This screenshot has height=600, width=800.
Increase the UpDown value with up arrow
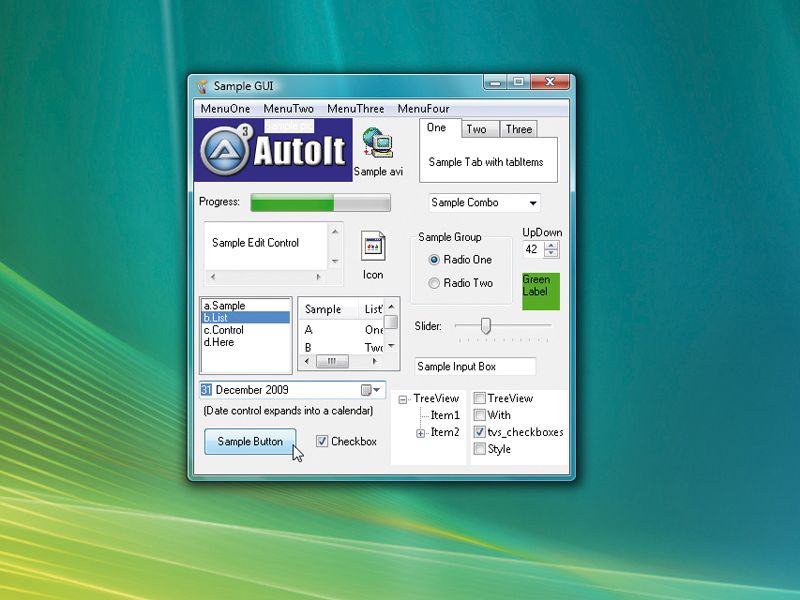(551, 245)
